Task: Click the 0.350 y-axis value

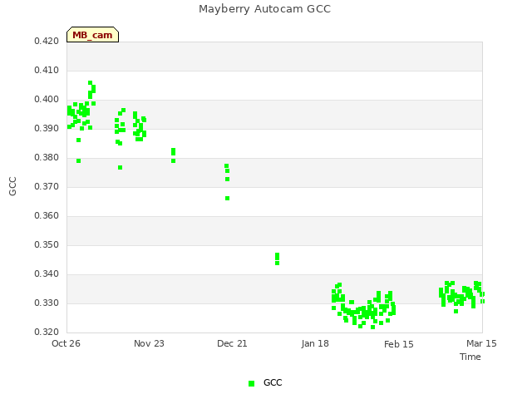Action: point(47,244)
